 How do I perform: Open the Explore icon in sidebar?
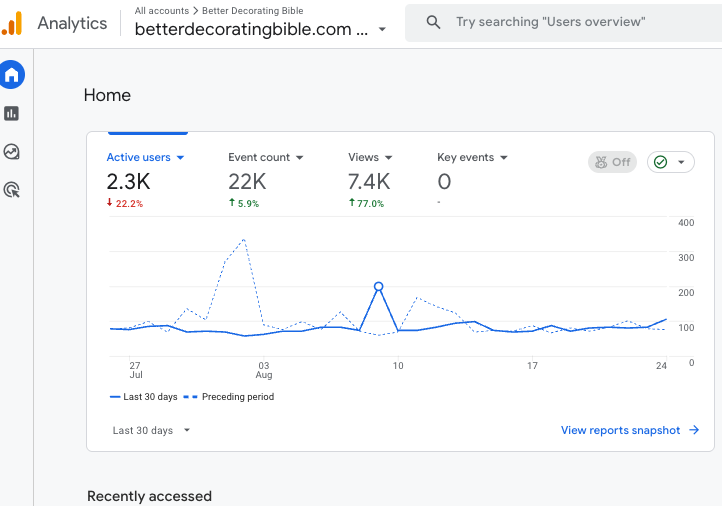(12, 151)
